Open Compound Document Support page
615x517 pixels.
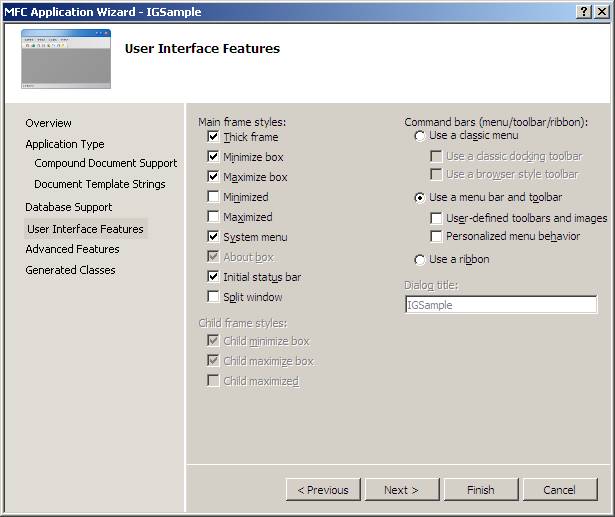[105, 163]
